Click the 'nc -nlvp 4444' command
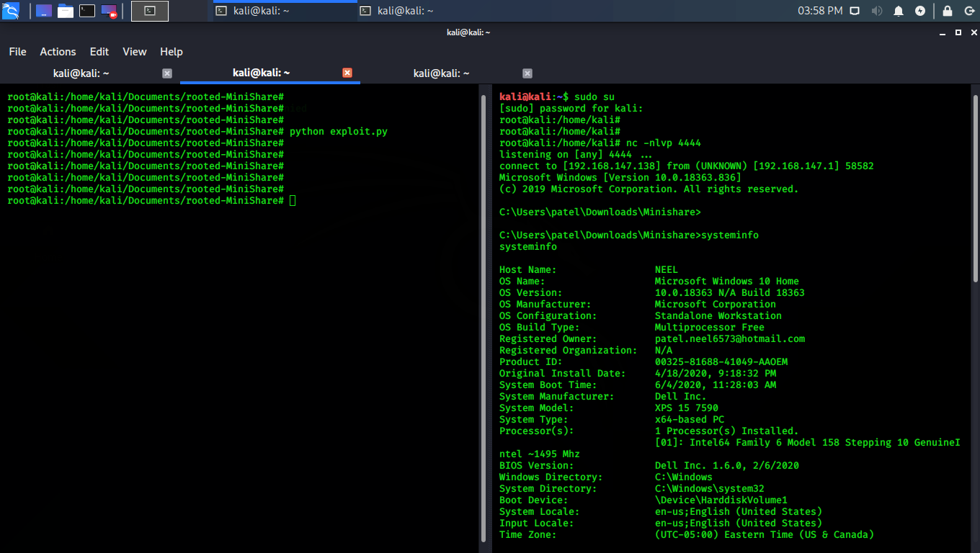This screenshot has width=980, height=553. [x=664, y=143]
